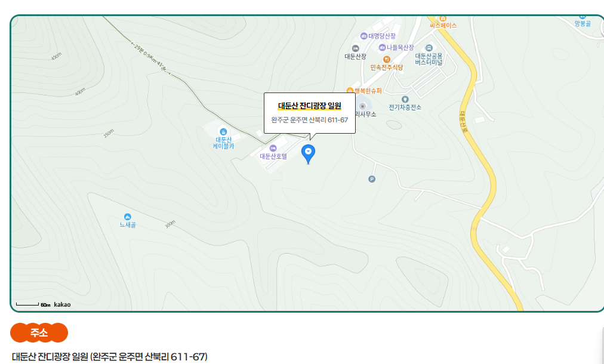The width and height of the screenshot is (604, 364).
Task: Select the 대둔산장 icon
Action: point(356,48)
